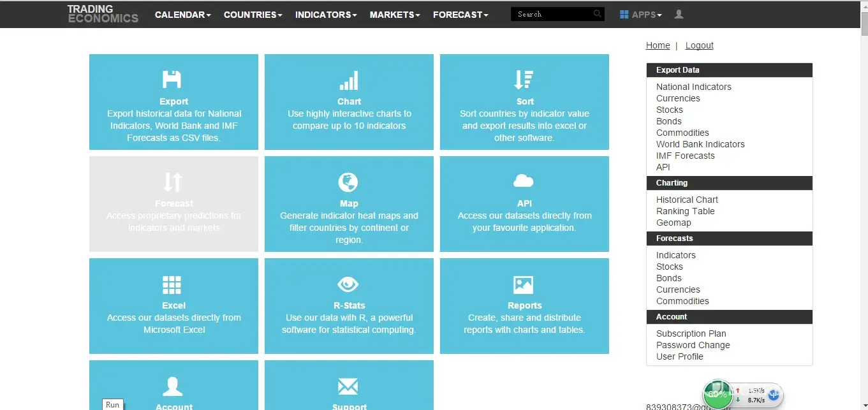
Task: Open Password Change link
Action: click(693, 345)
